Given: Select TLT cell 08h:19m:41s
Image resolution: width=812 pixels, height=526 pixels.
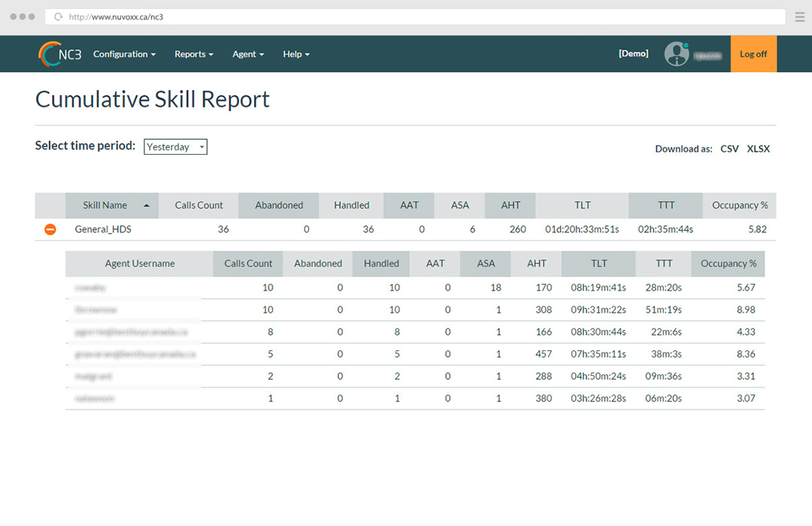Looking at the screenshot, I should tap(598, 287).
